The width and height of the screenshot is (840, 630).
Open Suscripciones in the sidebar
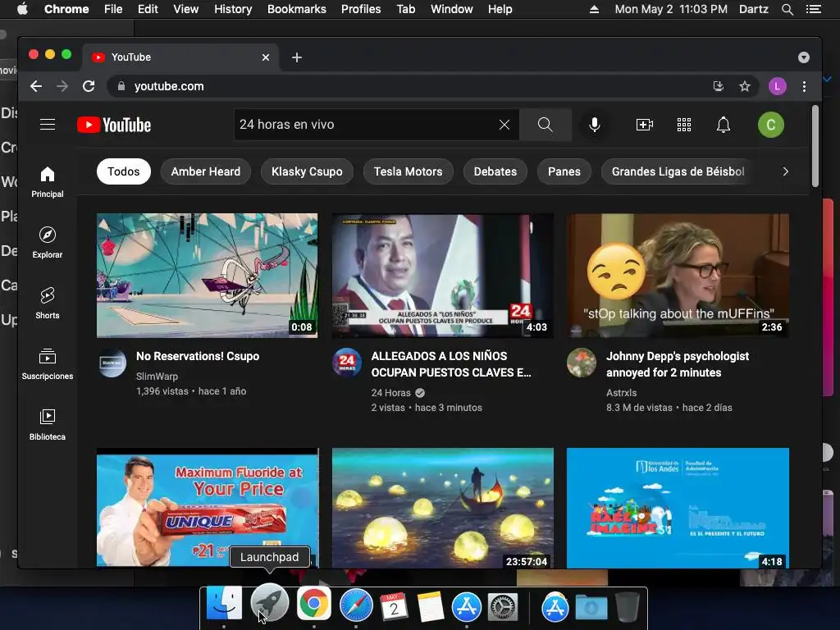(47, 364)
